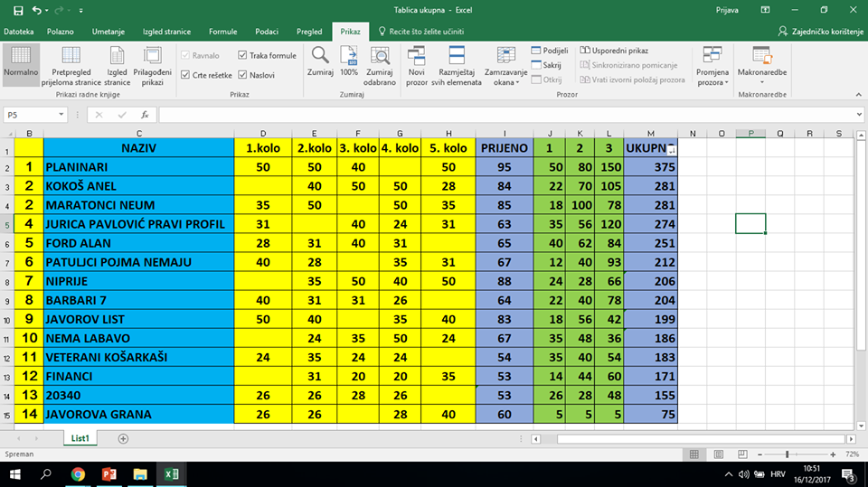This screenshot has height=487, width=868.
Task: Click the zoom slider in status bar
Action: pyautogui.click(x=788, y=454)
